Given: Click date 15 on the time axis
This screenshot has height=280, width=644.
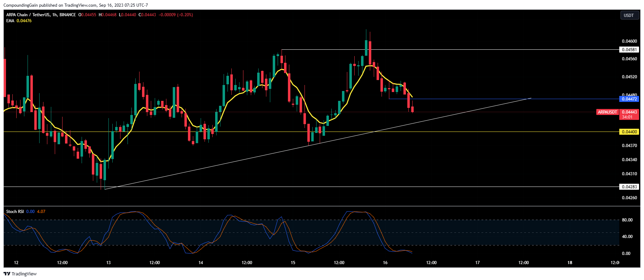Looking at the screenshot, I should [293, 263].
